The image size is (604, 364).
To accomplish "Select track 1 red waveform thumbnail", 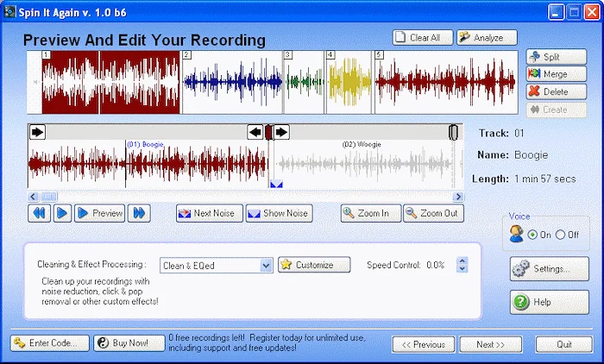I will click(x=111, y=83).
